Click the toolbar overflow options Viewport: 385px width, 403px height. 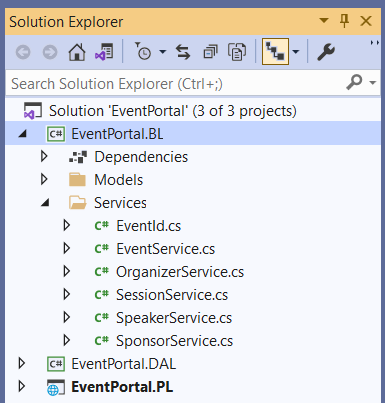[375, 43]
